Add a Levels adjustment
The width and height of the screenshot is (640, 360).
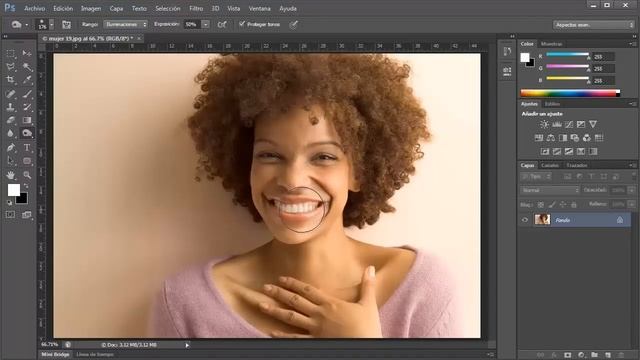(556, 124)
